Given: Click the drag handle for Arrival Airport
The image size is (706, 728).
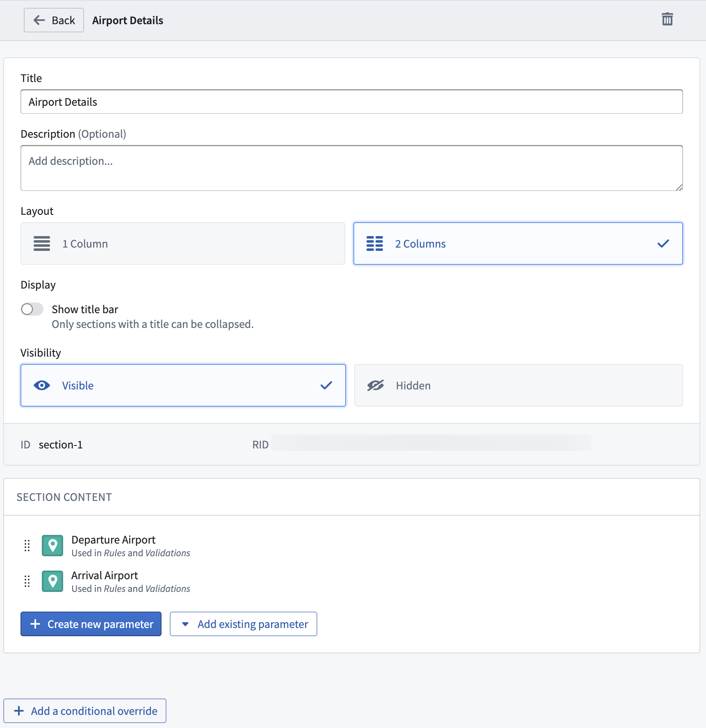Looking at the screenshot, I should click(x=27, y=581).
